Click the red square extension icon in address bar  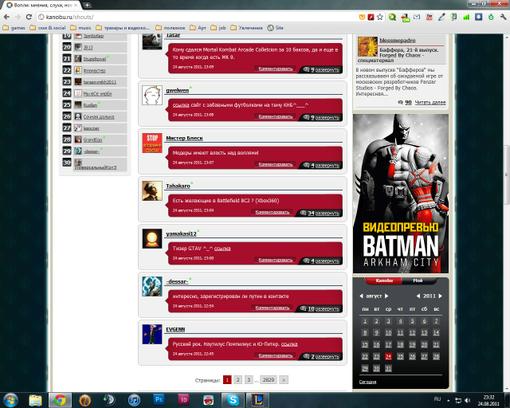(371, 17)
